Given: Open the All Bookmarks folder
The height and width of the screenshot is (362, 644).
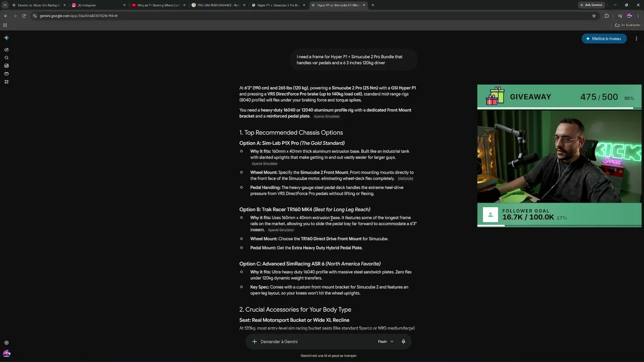Looking at the screenshot, I should click(x=628, y=25).
